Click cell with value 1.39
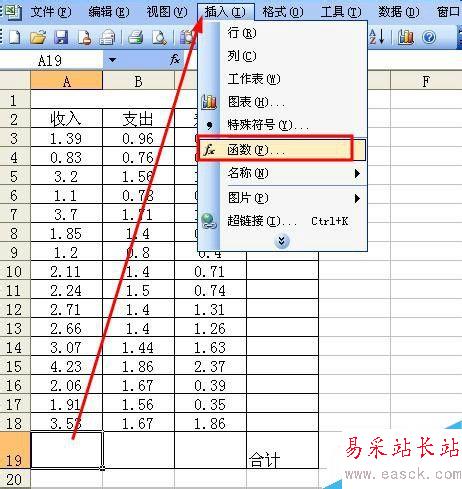The height and width of the screenshot is (489, 462). (66, 138)
